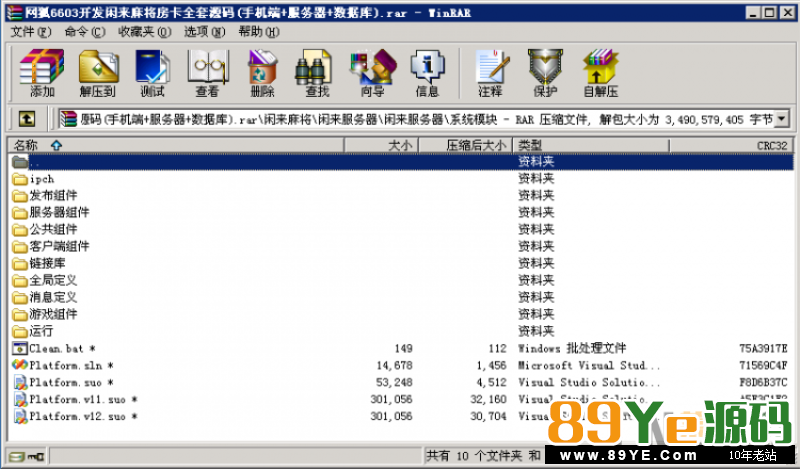The width and height of the screenshot is (800, 469).
Task: Click the 注释 (Comment) toolbar icon
Action: tap(490, 73)
